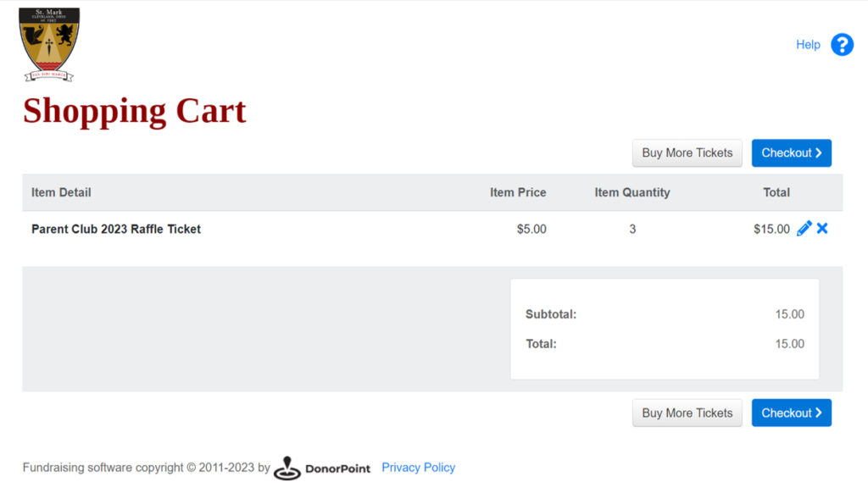Image resolution: width=868 pixels, height=504 pixels.
Task: Remove raffle ticket using the X icon
Action: pos(822,228)
